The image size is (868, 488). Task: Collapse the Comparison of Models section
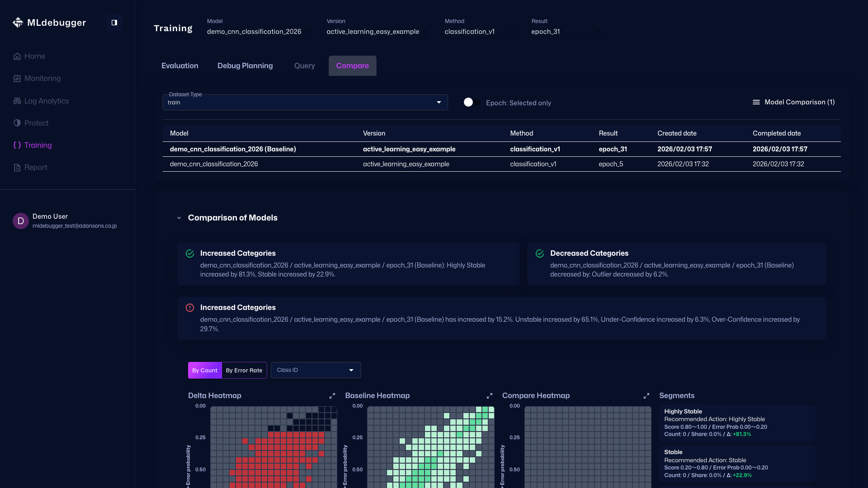179,218
